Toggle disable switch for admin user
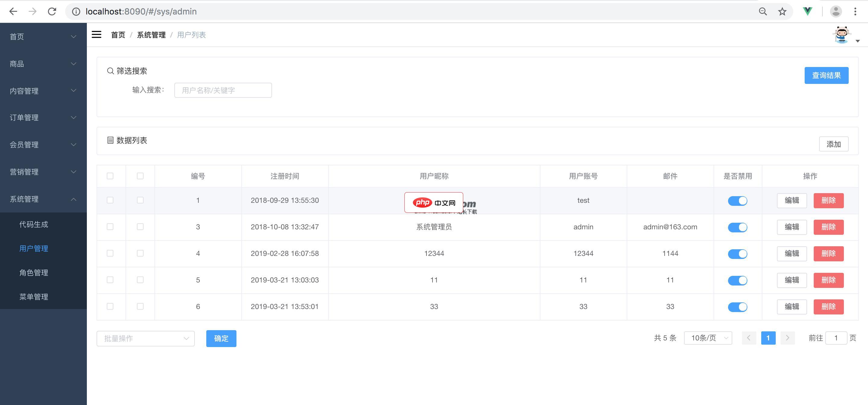This screenshot has width=868, height=405. (x=737, y=227)
